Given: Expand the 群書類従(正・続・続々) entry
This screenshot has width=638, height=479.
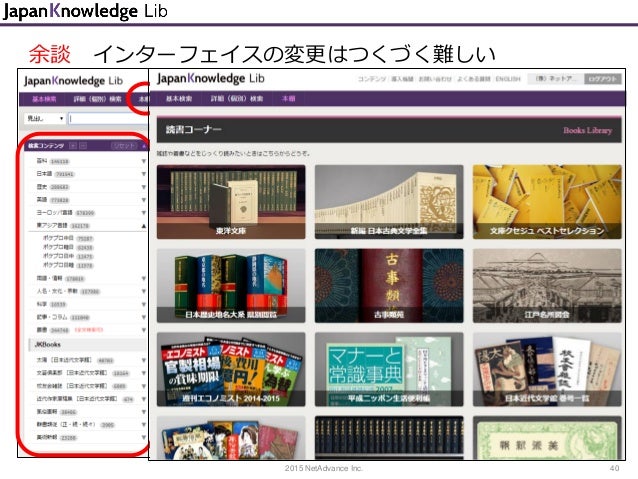Looking at the screenshot, I should [x=143, y=425].
